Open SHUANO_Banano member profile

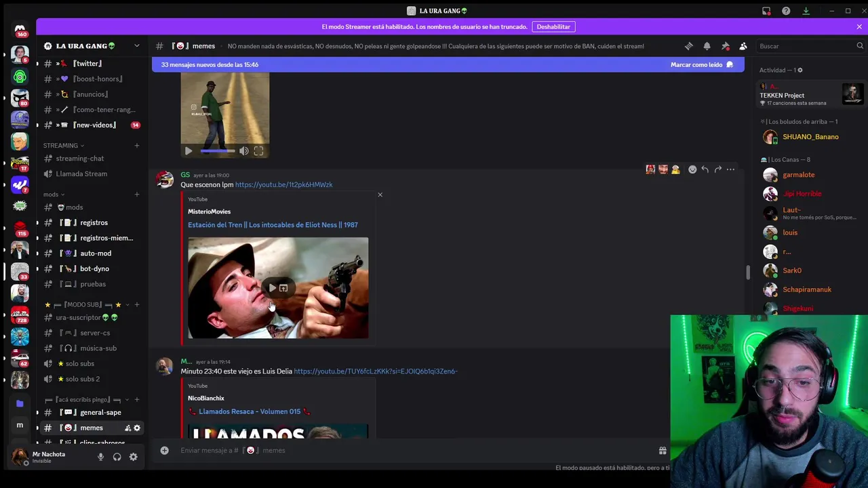pyautogui.click(x=810, y=137)
